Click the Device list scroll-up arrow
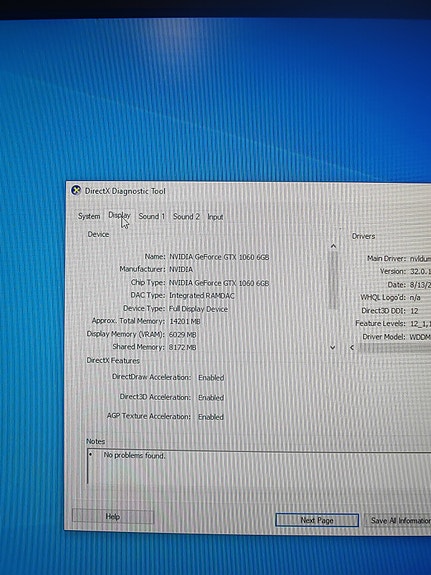This screenshot has width=431, height=575. (333, 246)
